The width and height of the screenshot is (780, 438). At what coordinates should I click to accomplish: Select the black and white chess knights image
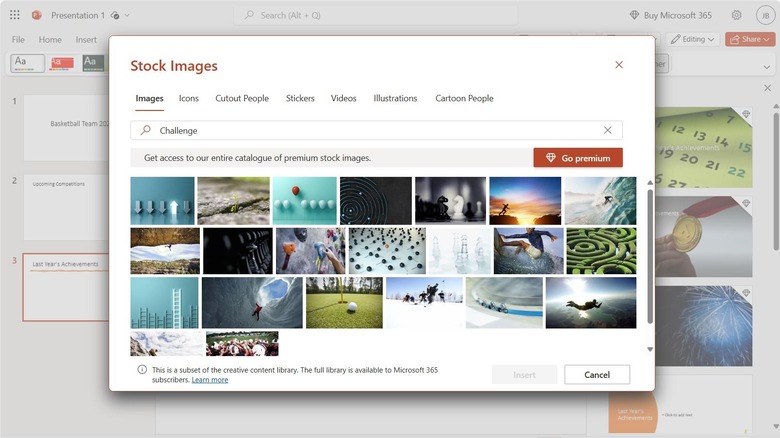click(x=450, y=201)
